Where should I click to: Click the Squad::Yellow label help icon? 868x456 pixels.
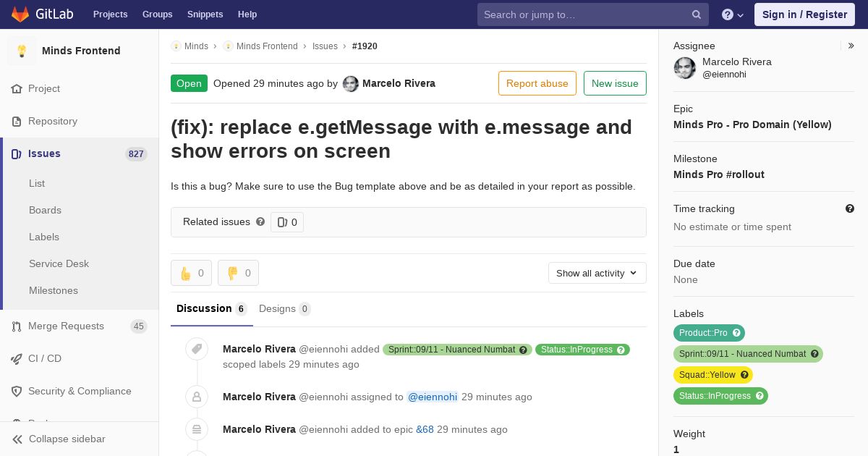coord(744,375)
